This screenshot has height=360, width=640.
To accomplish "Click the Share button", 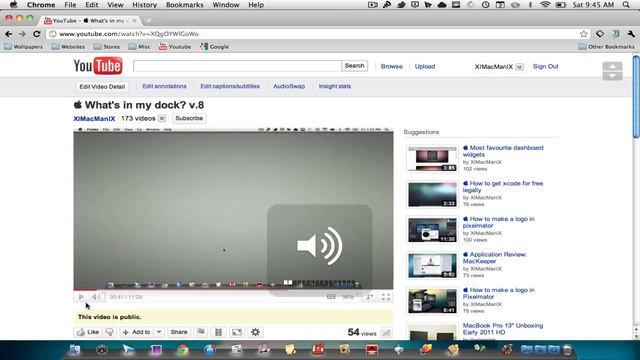I will coord(179,332).
